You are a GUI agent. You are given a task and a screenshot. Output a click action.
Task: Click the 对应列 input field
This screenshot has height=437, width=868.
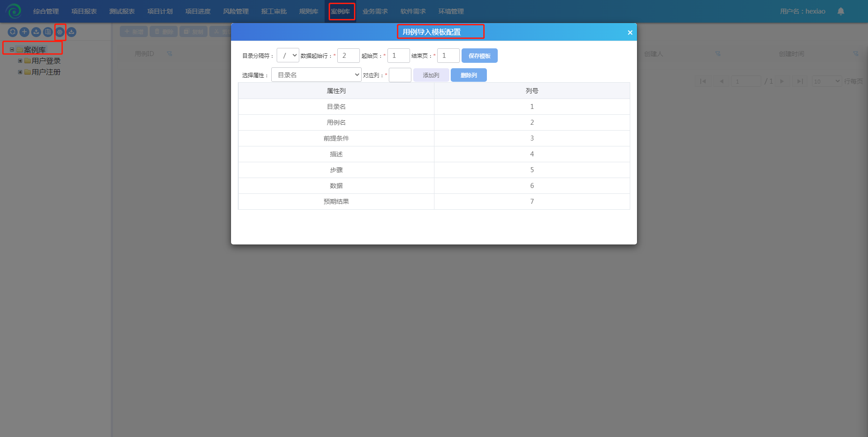[400, 75]
